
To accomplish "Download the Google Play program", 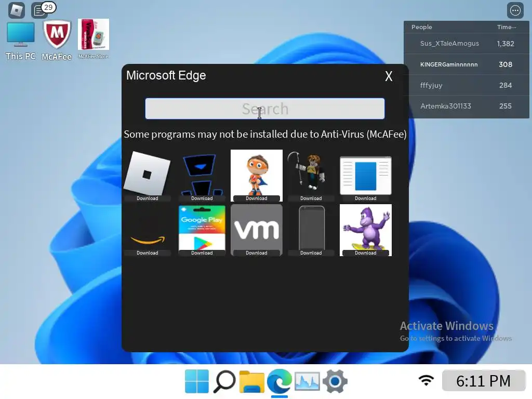I will point(202,253).
